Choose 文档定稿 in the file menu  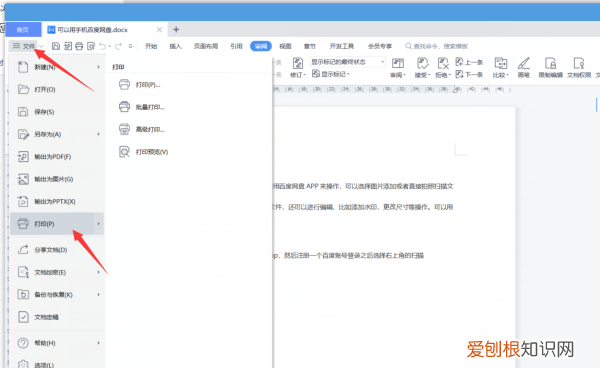[57, 317]
